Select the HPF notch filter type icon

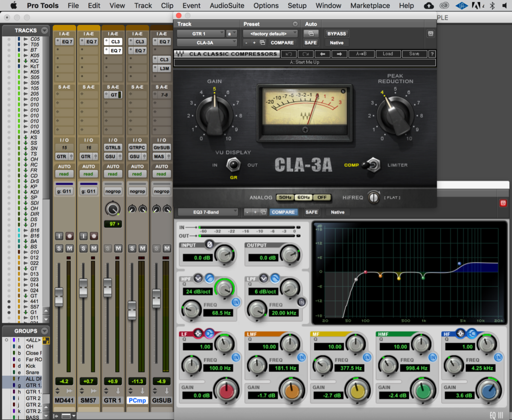click(x=198, y=278)
